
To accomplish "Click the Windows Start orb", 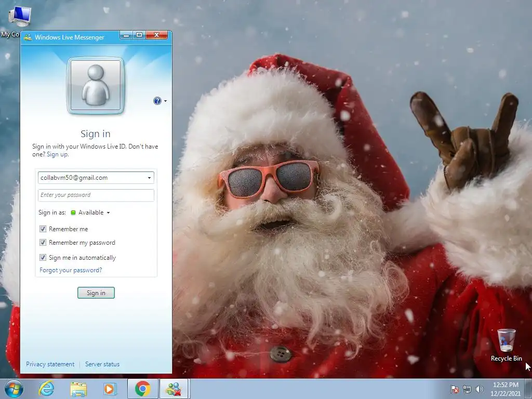I will 14,389.
